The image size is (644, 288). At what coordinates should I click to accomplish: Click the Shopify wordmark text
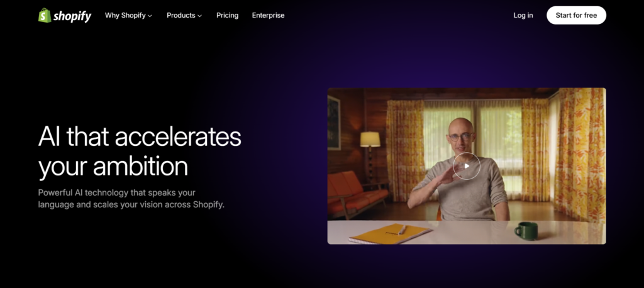[x=72, y=16]
